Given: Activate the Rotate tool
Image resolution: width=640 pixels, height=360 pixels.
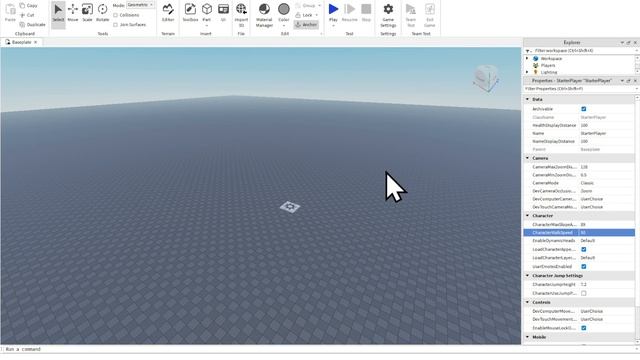Looking at the screenshot, I should 102,12.
